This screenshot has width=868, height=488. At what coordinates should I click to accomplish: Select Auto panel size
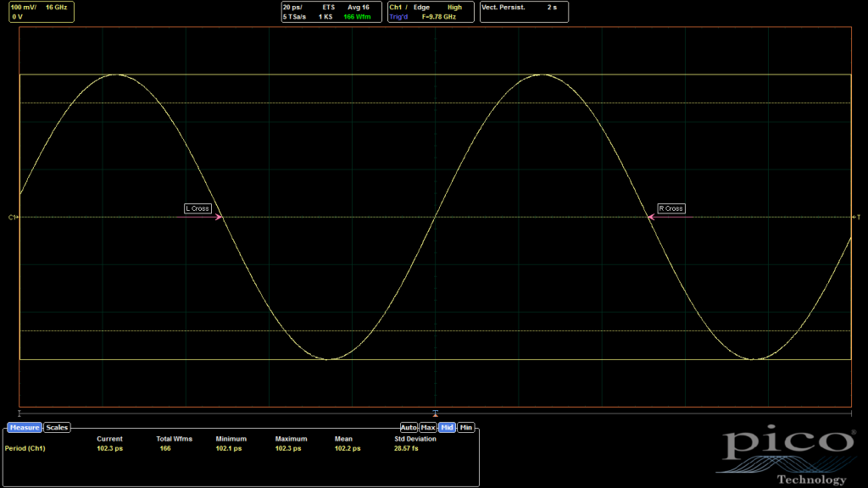click(x=409, y=428)
